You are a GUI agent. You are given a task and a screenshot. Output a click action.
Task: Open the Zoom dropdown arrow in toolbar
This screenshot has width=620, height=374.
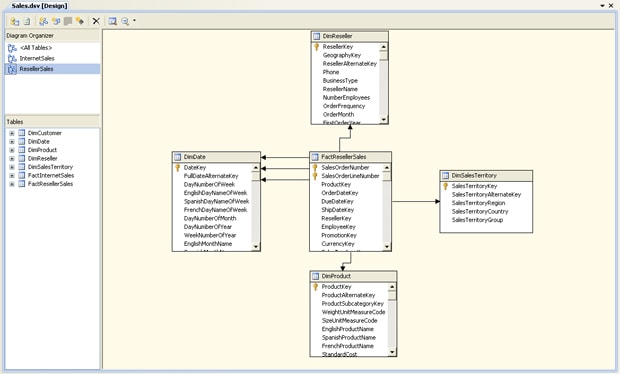point(134,21)
